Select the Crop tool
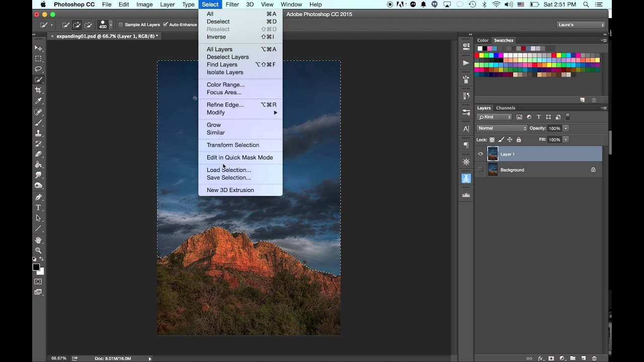644x362 pixels. [x=38, y=90]
